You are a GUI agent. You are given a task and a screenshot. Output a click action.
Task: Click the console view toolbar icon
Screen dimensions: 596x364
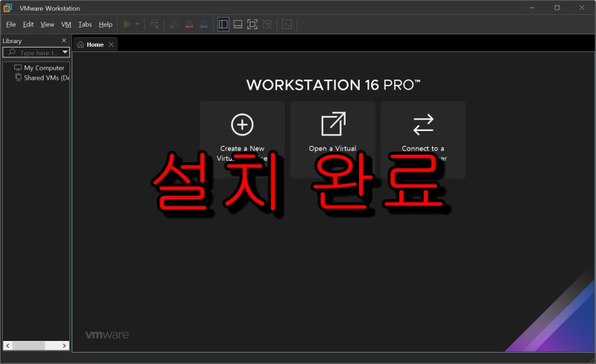(287, 25)
